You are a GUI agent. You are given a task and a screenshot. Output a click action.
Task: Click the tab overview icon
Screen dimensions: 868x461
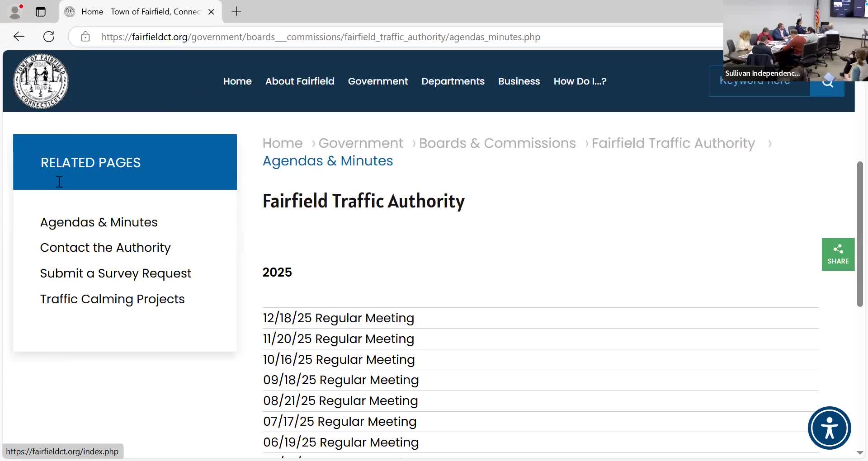tap(41, 12)
